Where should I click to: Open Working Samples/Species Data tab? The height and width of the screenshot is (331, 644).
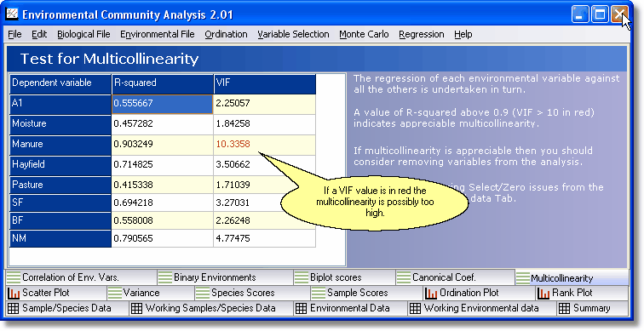pyautogui.click(x=211, y=308)
